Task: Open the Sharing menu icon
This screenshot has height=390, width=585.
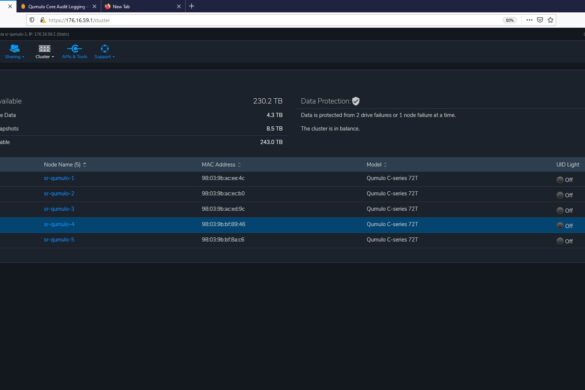Action: pyautogui.click(x=15, y=49)
